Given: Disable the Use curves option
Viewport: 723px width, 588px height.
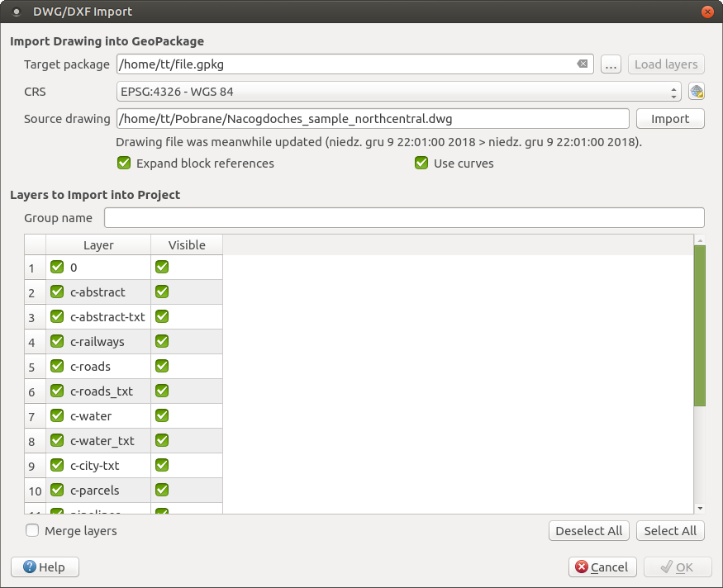Looking at the screenshot, I should (x=421, y=163).
